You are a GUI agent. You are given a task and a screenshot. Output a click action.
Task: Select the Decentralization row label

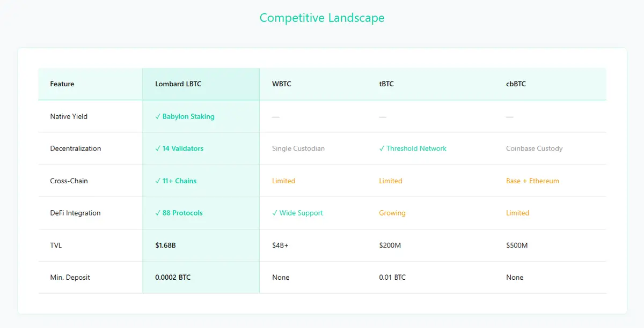[x=76, y=148]
